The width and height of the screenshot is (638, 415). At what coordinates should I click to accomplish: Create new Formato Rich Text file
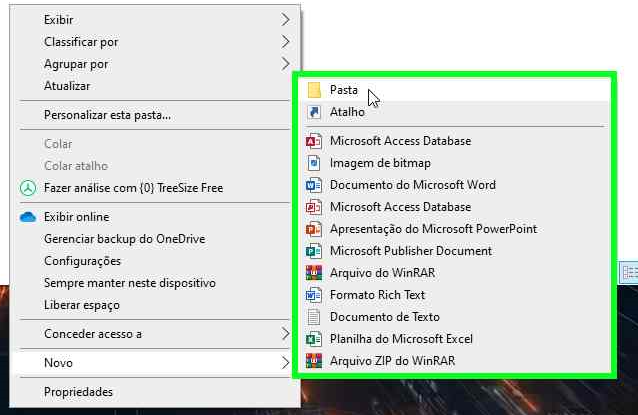454,295
